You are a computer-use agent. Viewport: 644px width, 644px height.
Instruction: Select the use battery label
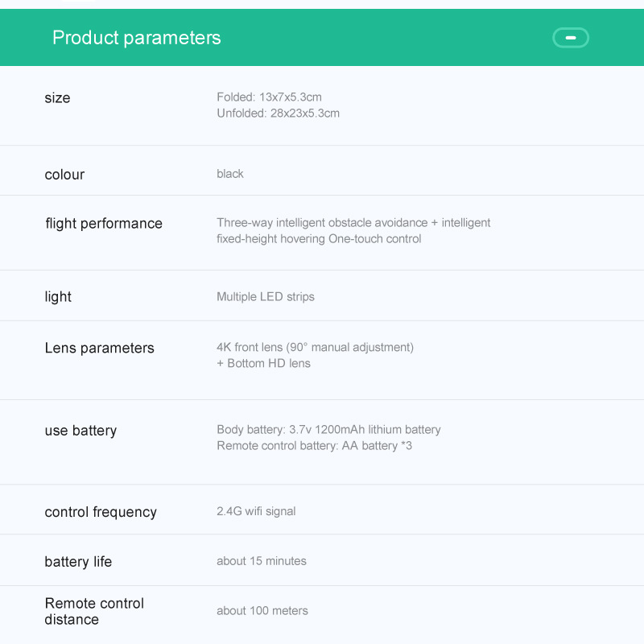point(80,431)
